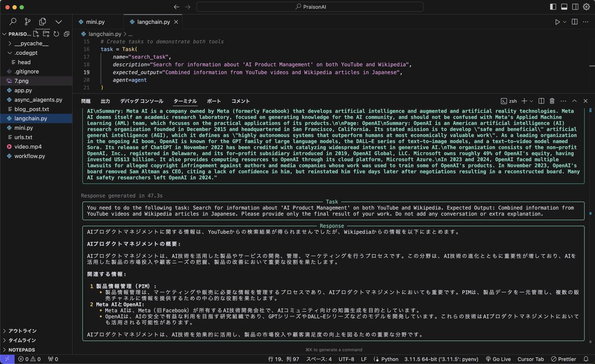Close the langchain.py tab
595x364 pixels.
[177, 22]
